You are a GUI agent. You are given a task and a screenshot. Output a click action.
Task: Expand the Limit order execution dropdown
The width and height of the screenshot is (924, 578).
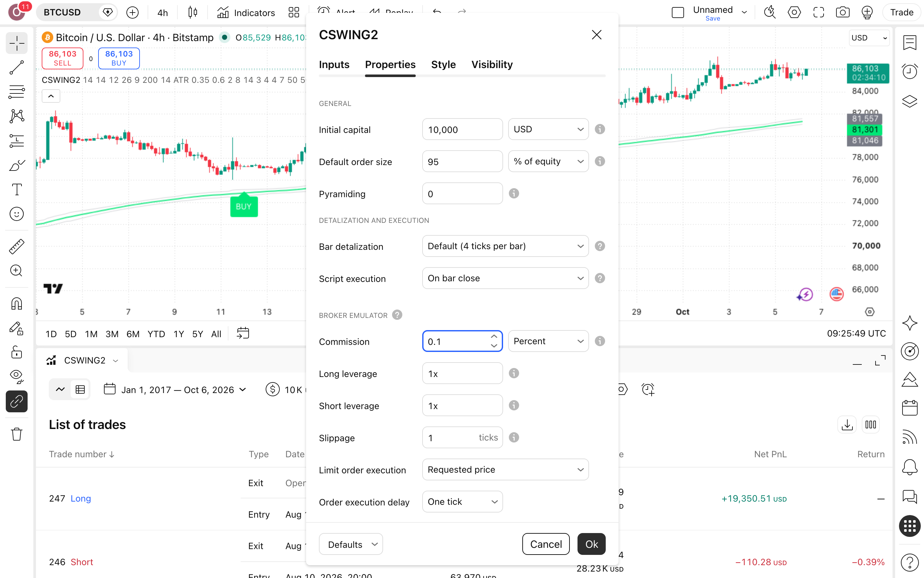point(505,469)
